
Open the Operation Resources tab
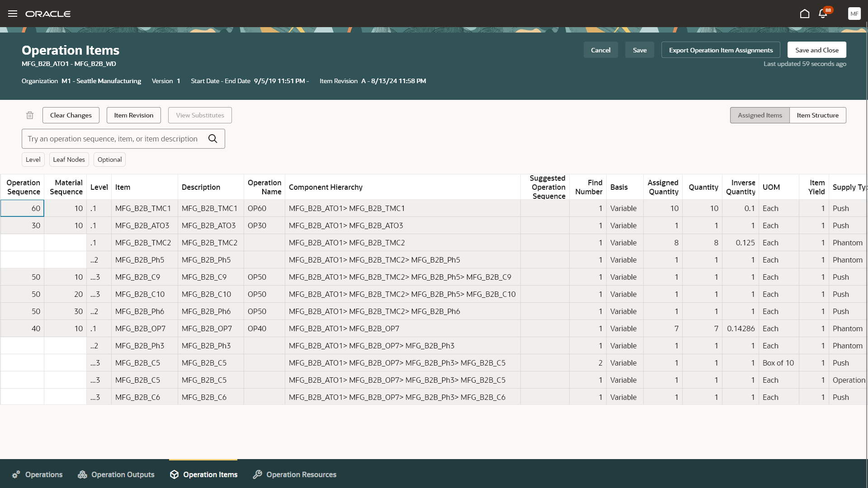tap(295, 474)
